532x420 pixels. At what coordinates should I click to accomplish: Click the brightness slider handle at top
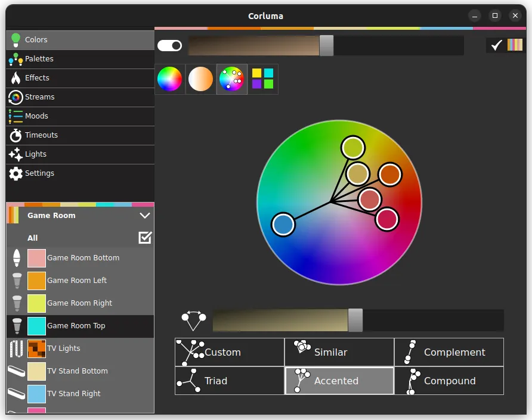pos(326,45)
